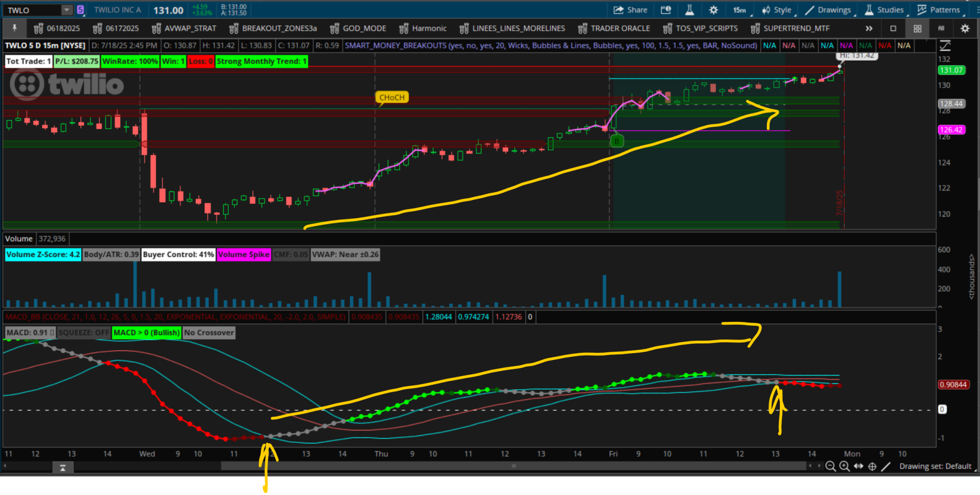The height and width of the screenshot is (495, 980).
Task: Click the scroll right arrow near zoom icons
Action: pos(819,466)
